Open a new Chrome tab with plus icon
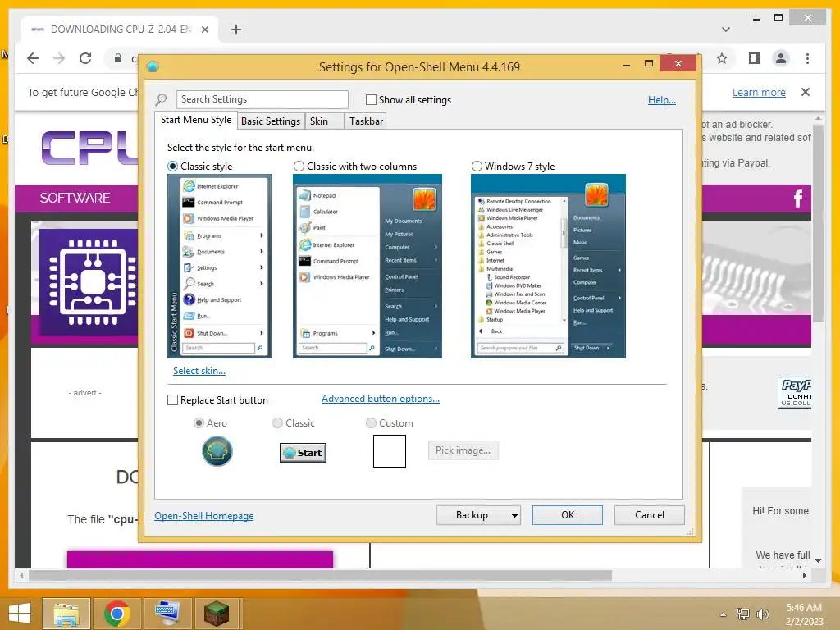Viewport: 840px width, 630px height. (236, 30)
